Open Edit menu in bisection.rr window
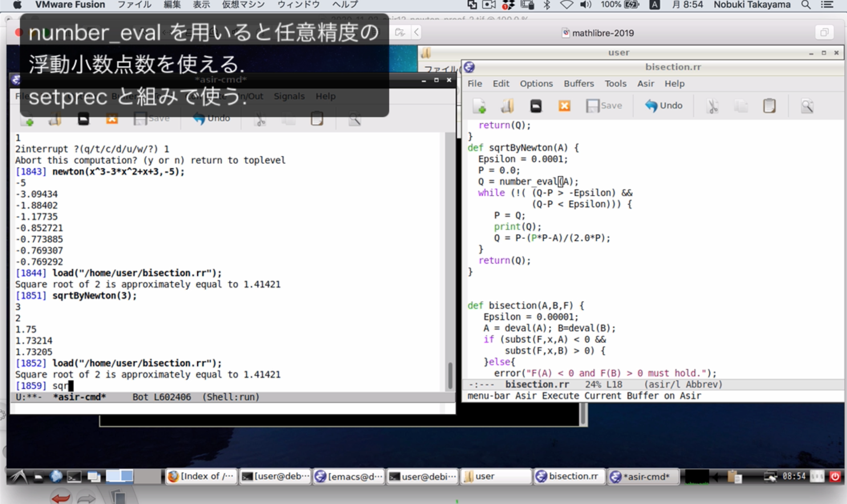This screenshot has width=847, height=504. pyautogui.click(x=501, y=84)
